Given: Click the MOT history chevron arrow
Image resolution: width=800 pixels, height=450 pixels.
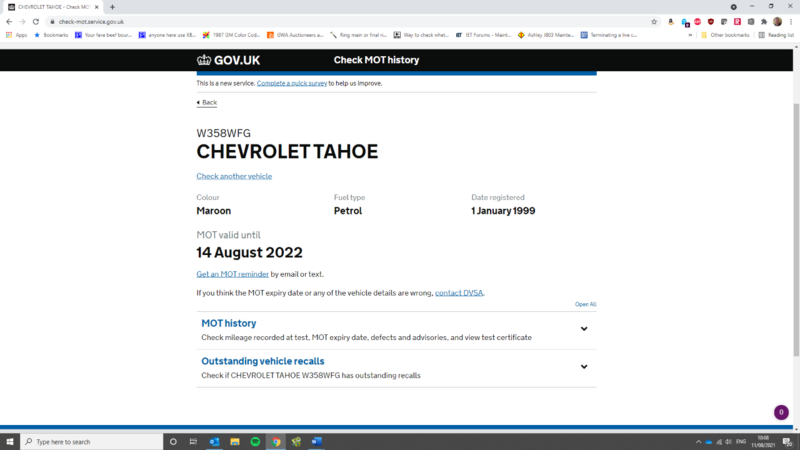Looking at the screenshot, I should pyautogui.click(x=584, y=329).
